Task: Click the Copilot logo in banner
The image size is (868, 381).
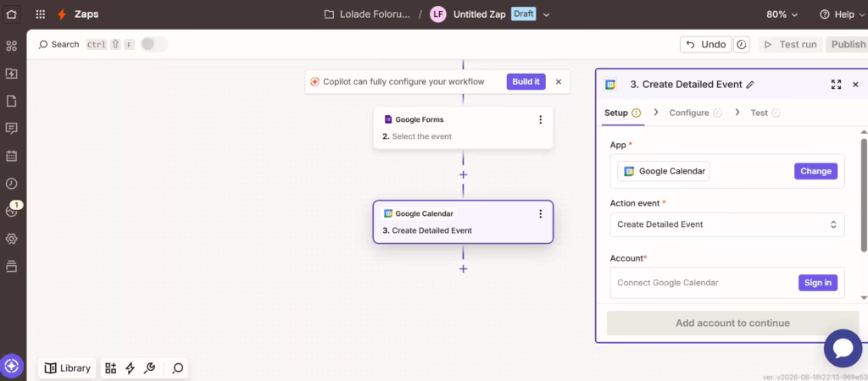Action: coord(314,82)
